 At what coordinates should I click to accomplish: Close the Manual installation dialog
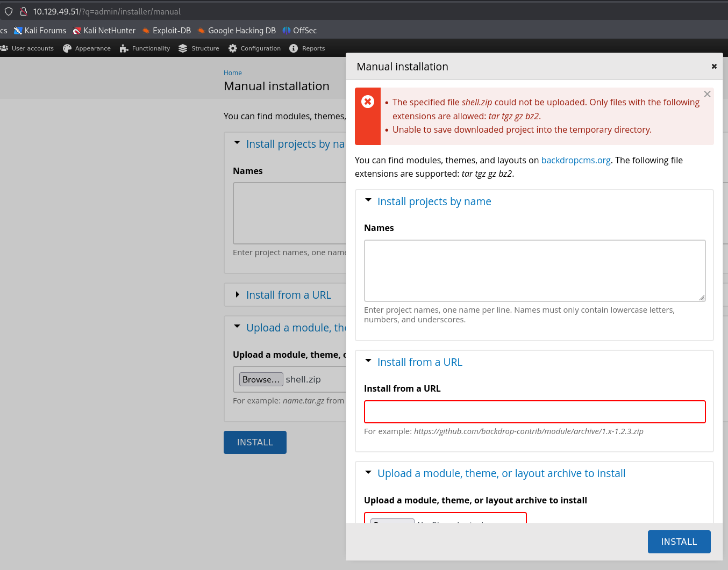(714, 67)
